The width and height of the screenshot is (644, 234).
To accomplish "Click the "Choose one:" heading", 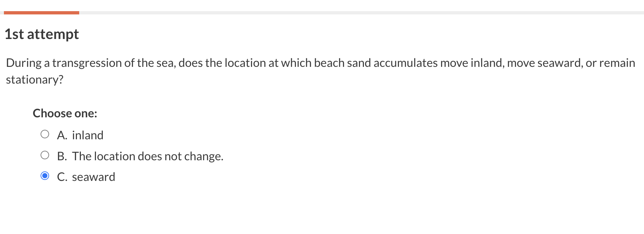I will (65, 113).
